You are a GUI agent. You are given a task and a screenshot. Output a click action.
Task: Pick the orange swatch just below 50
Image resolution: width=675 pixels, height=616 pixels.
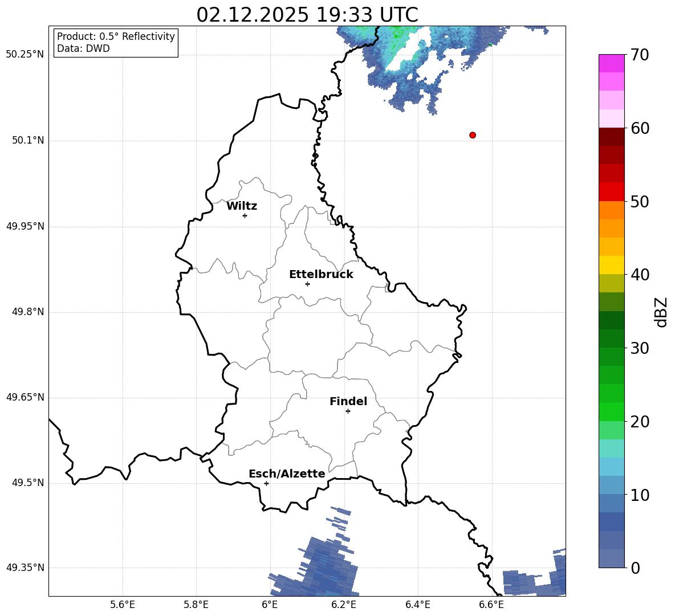tap(611, 210)
